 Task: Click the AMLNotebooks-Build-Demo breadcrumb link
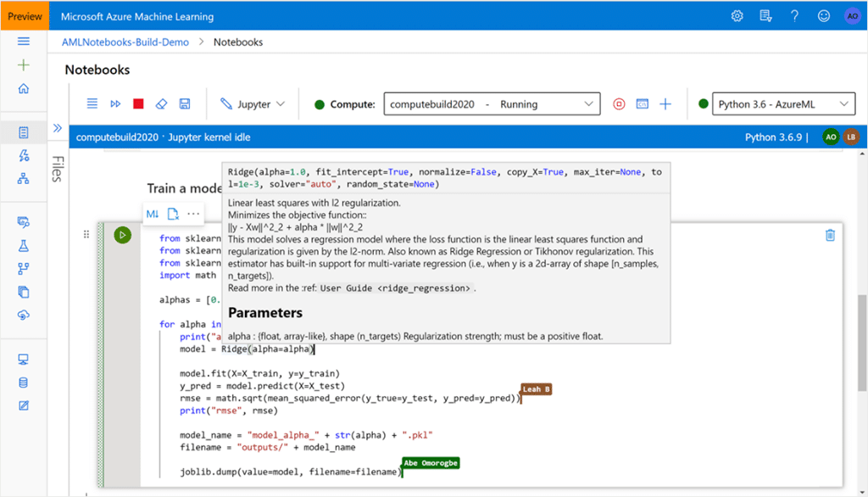[x=125, y=42]
